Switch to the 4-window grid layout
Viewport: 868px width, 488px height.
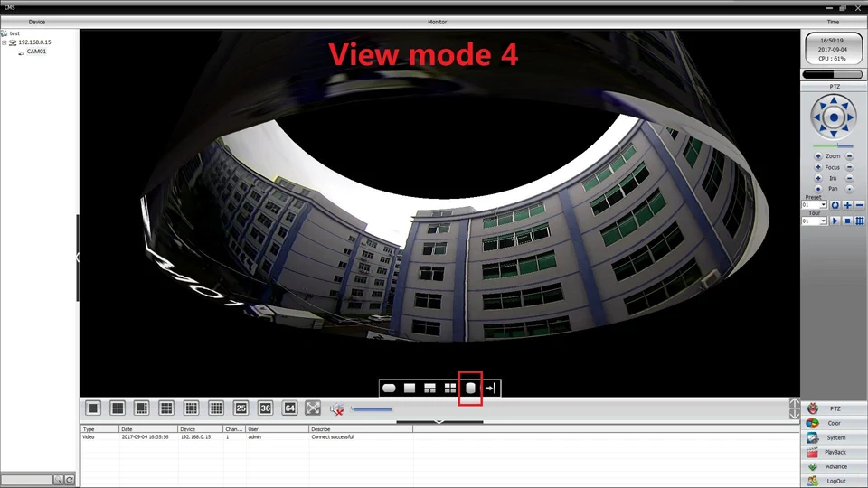tap(118, 408)
